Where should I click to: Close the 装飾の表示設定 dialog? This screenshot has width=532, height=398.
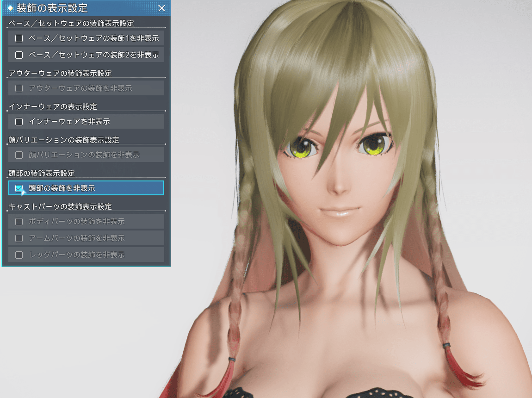tap(161, 8)
